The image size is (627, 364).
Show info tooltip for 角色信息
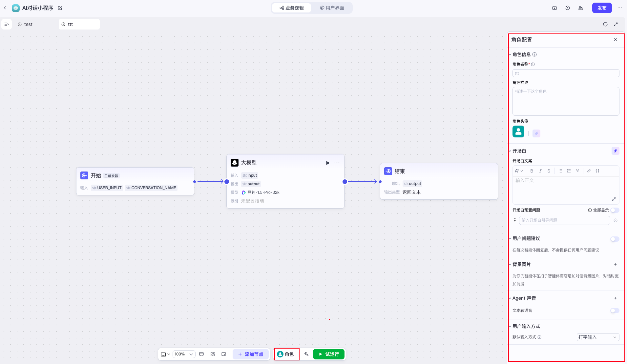[x=534, y=54]
